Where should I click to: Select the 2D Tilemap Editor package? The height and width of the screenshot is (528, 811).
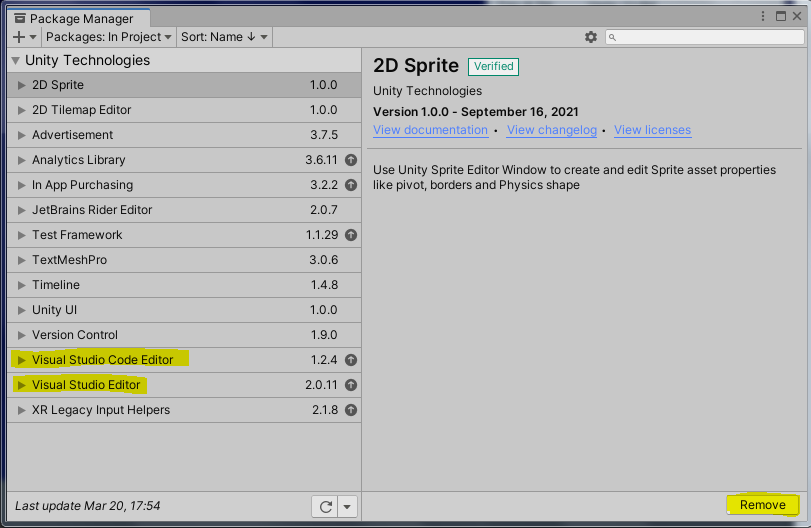tap(184, 110)
